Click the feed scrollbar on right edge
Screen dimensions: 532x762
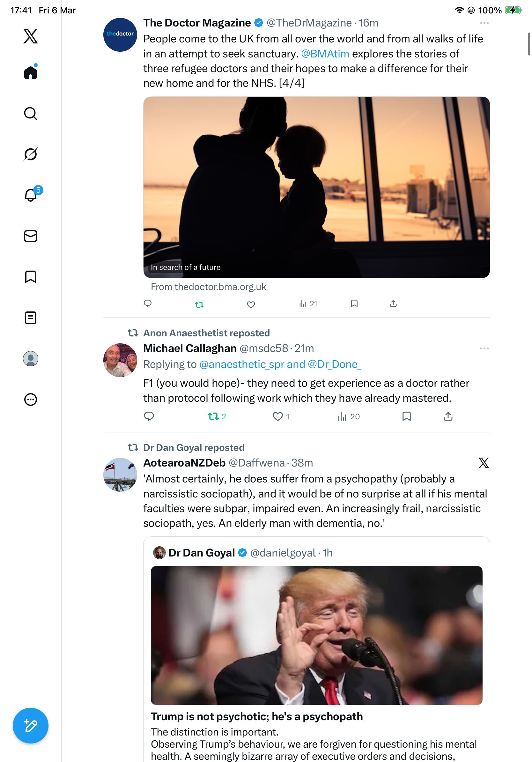tap(529, 44)
